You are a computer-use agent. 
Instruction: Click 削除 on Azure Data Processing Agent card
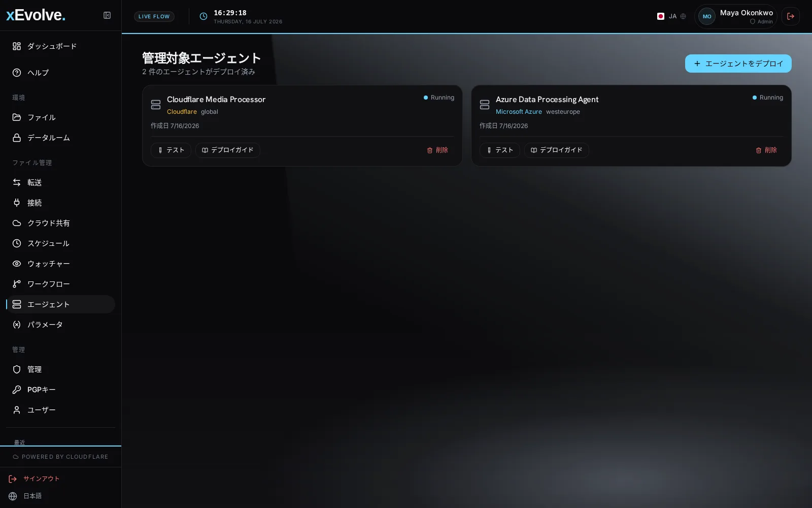pyautogui.click(x=766, y=150)
